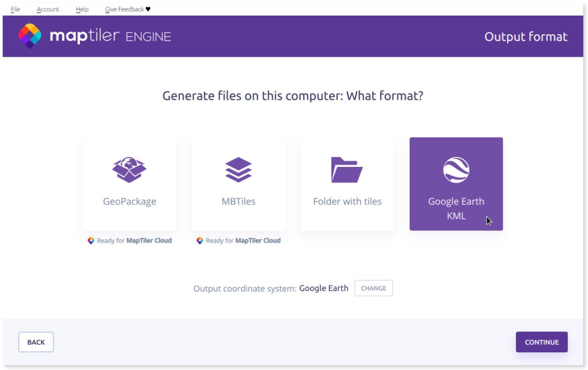The width and height of the screenshot is (588, 370).
Task: Click the heart icon beside Give Feedback
Action: (148, 9)
